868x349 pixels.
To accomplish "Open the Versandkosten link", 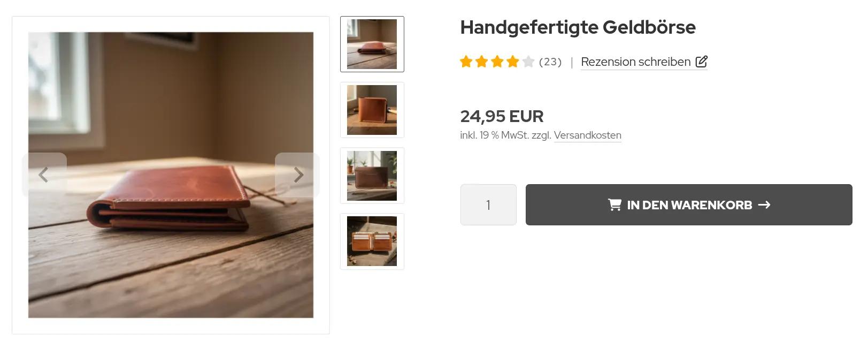I will (x=587, y=135).
